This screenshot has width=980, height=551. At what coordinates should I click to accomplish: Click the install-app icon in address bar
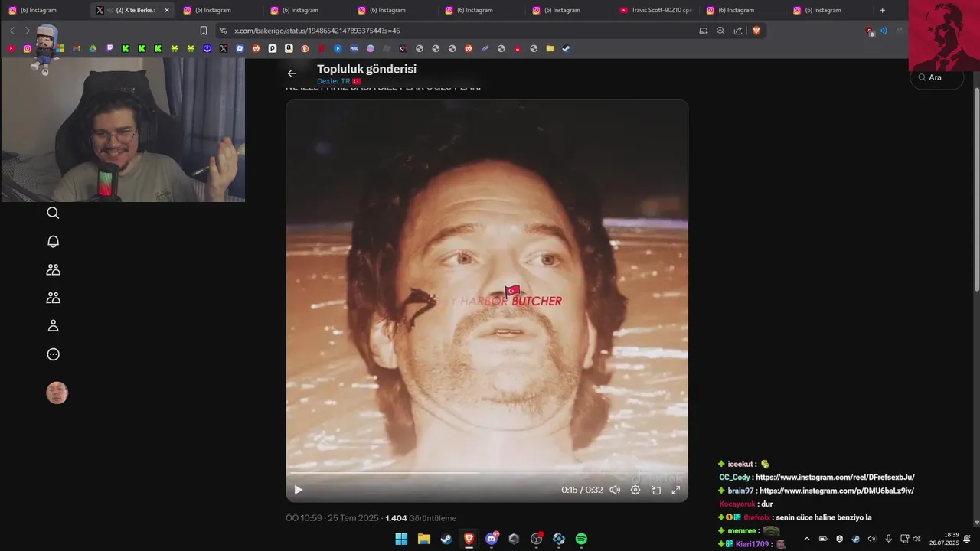point(703,31)
